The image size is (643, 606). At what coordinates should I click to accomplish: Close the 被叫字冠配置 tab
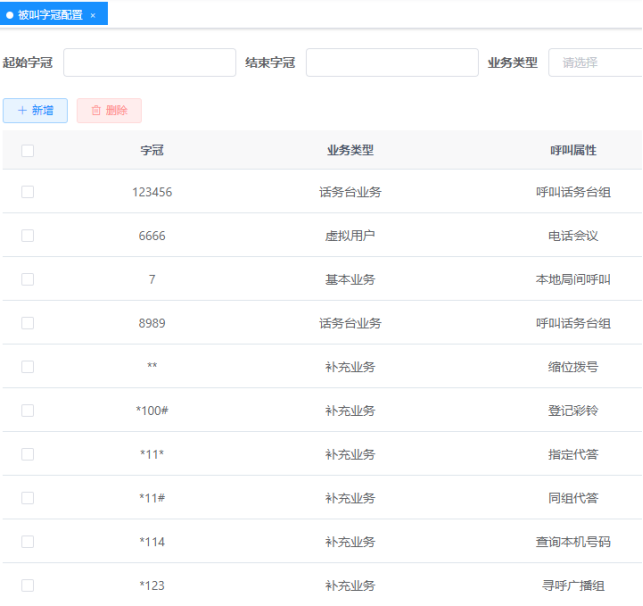(93, 15)
